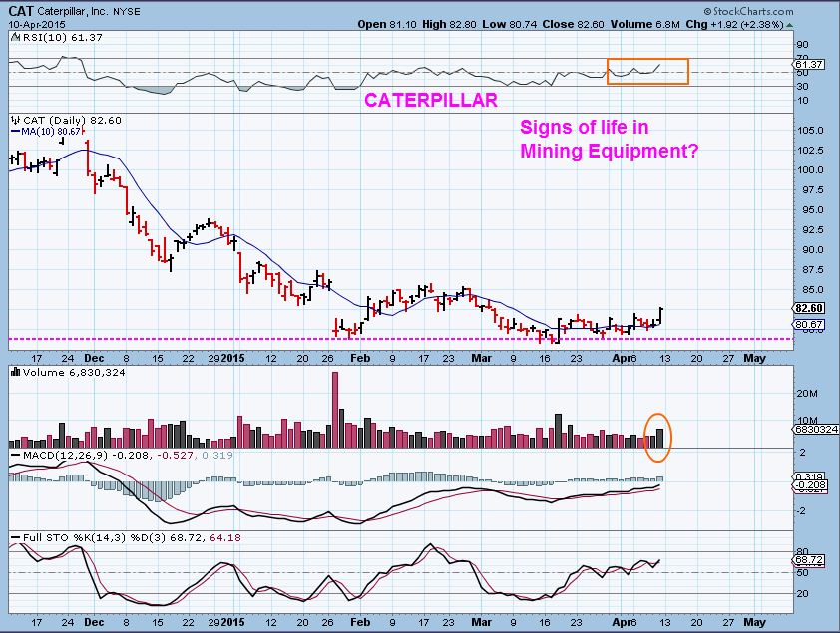The height and width of the screenshot is (633, 840).
Task: Click '2015' on the bottom date axis
Action: [233, 622]
